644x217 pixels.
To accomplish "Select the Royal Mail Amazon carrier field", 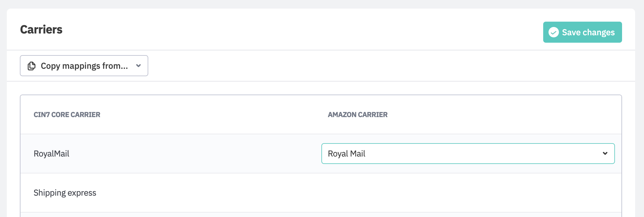I will tap(468, 154).
